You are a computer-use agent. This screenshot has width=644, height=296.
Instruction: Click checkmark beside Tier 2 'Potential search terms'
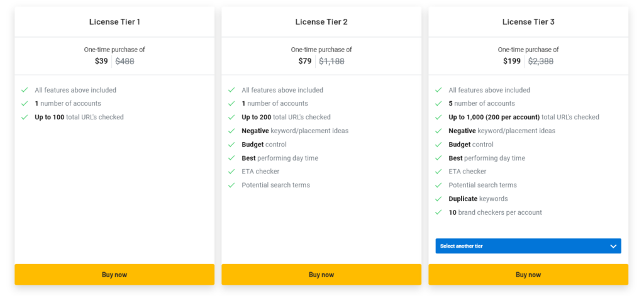pyautogui.click(x=231, y=185)
